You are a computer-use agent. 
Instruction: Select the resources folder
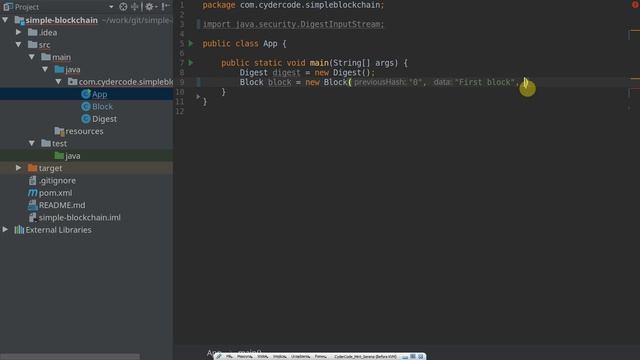(x=84, y=131)
